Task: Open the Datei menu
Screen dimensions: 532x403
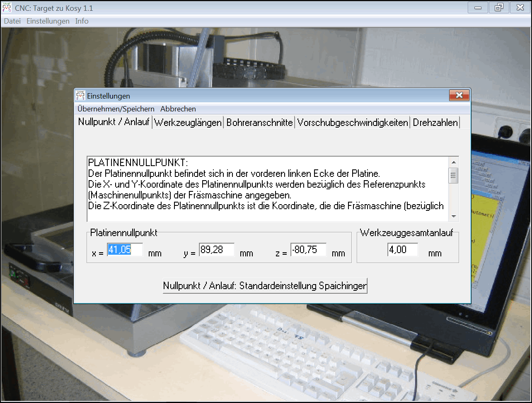Action: click(12, 21)
